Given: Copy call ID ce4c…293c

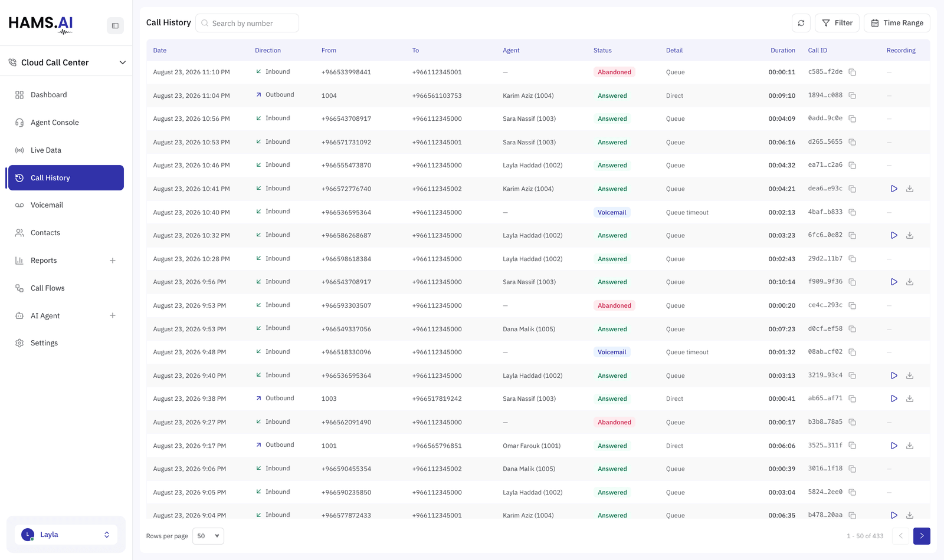Looking at the screenshot, I should (x=853, y=305).
